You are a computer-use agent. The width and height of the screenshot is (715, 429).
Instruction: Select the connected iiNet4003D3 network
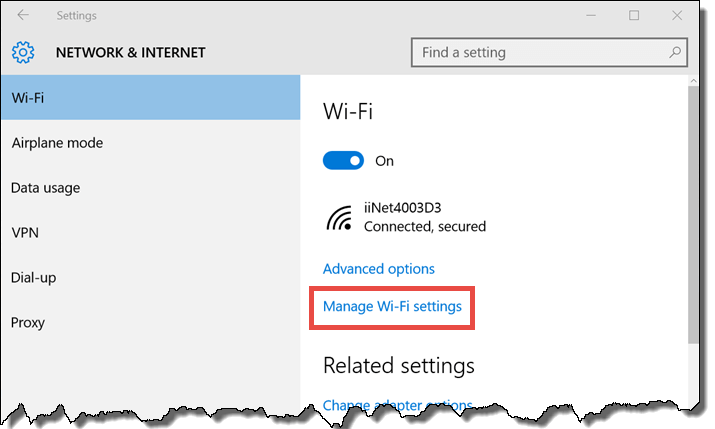406,217
